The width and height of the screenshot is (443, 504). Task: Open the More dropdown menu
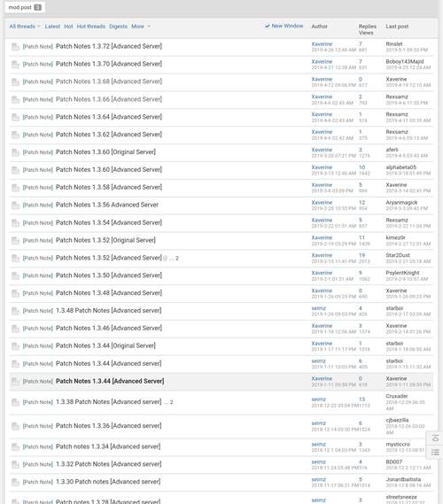click(x=141, y=27)
